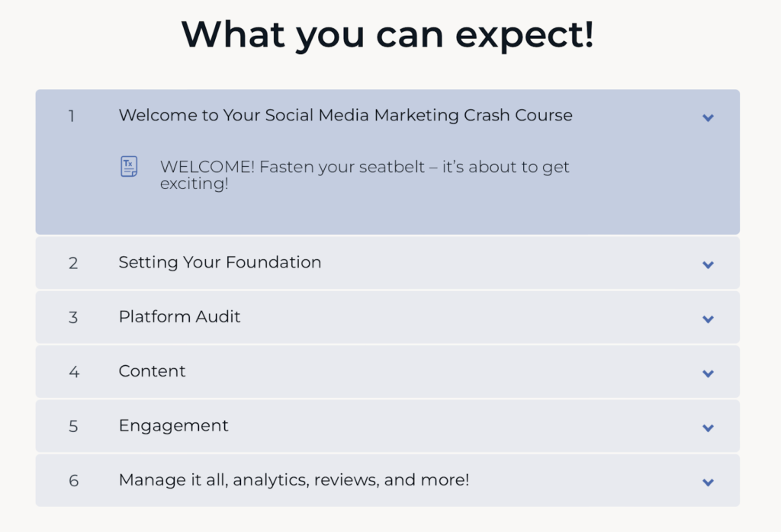The height and width of the screenshot is (532, 781).
Task: Click module number 4 label
Action: (x=74, y=372)
